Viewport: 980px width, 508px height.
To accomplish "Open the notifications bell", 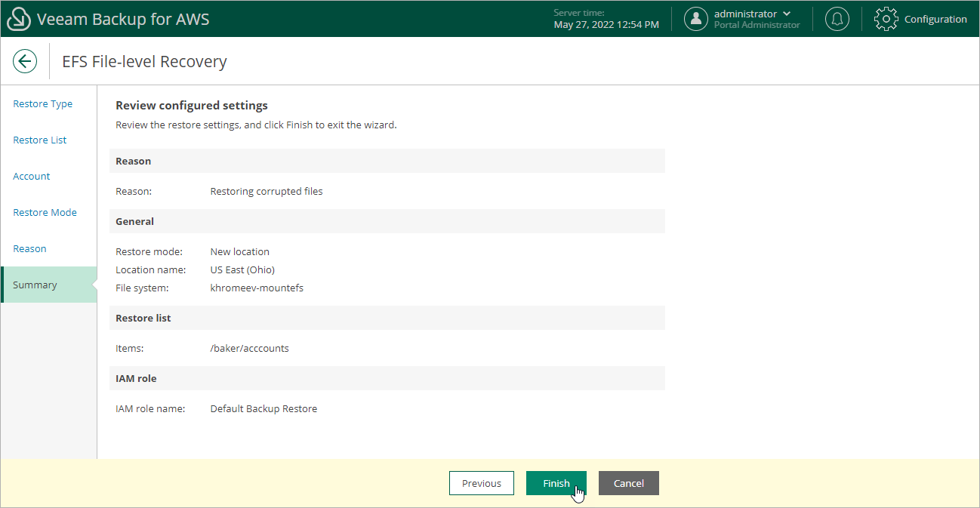I will point(837,18).
